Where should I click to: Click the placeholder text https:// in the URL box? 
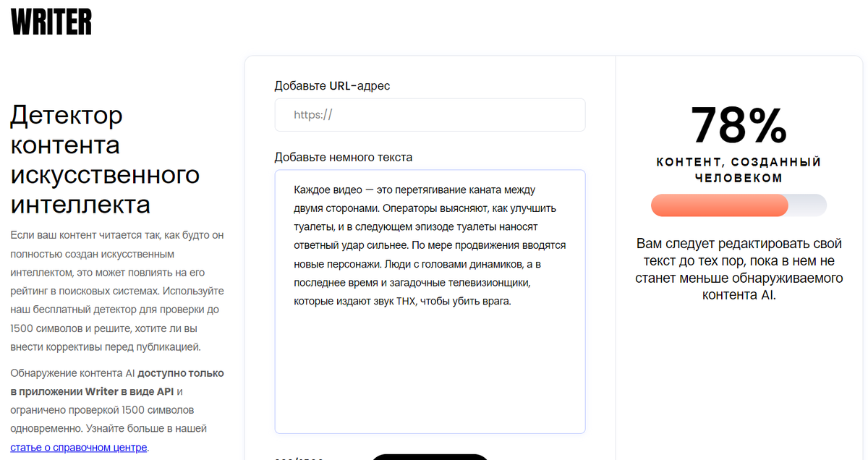click(x=311, y=115)
